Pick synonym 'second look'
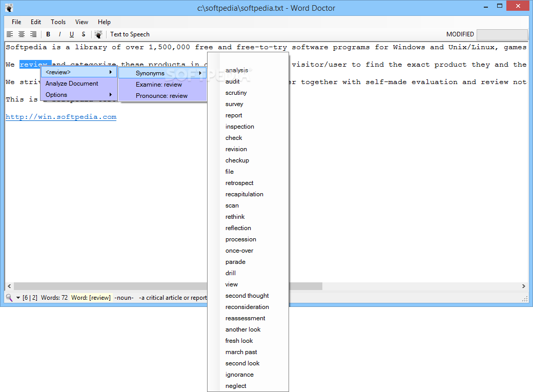533x392 pixels. (x=242, y=363)
